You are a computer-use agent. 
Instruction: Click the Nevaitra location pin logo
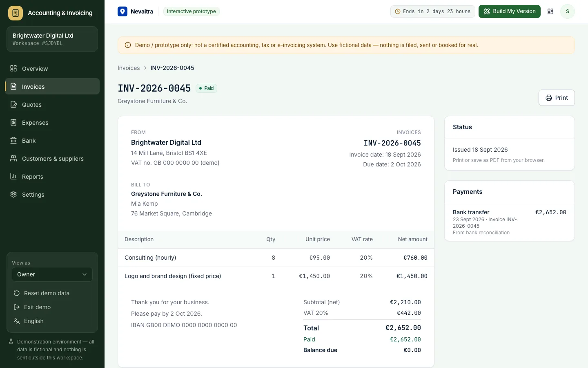pos(122,11)
